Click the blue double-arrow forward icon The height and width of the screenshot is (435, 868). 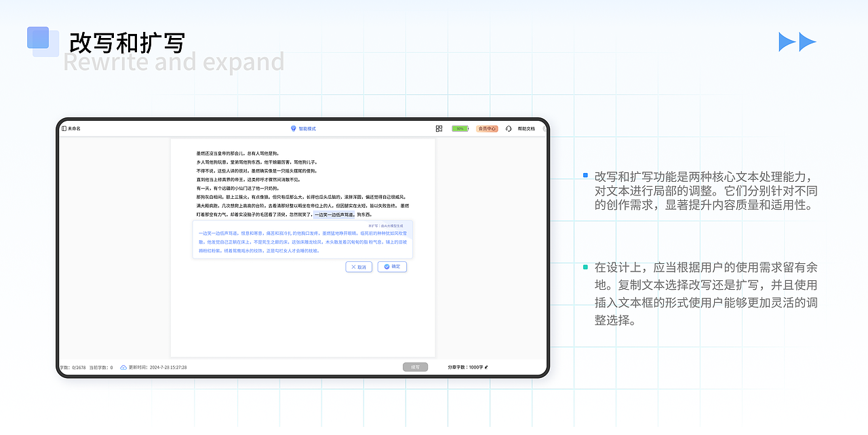pos(797,42)
